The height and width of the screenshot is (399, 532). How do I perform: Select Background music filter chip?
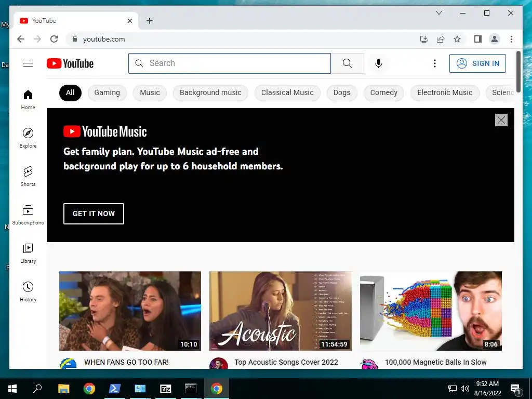pyautogui.click(x=210, y=92)
